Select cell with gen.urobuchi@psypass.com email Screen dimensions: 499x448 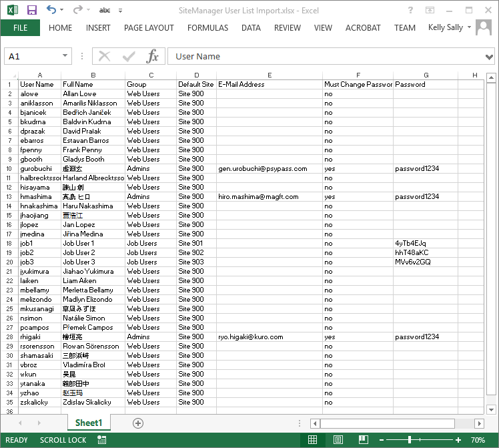(x=269, y=169)
